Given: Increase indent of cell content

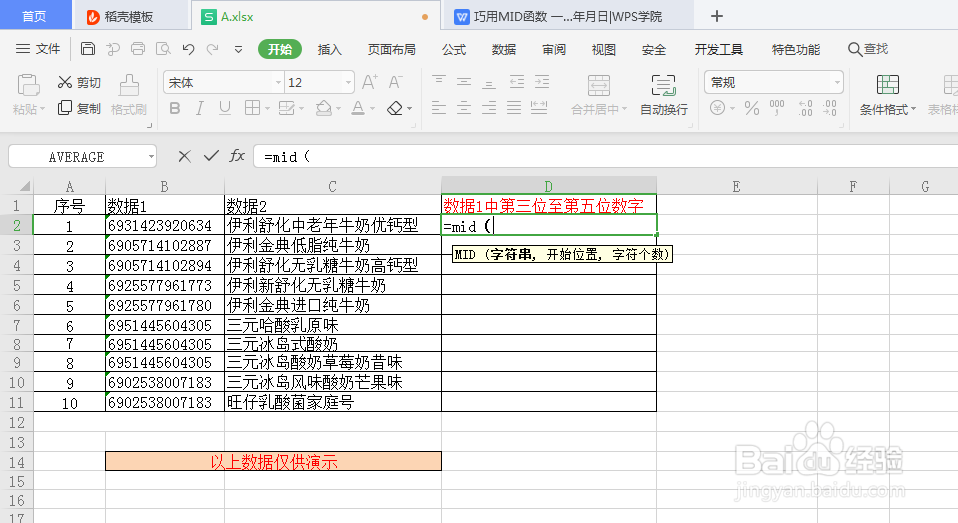Looking at the screenshot, I should (x=542, y=81).
